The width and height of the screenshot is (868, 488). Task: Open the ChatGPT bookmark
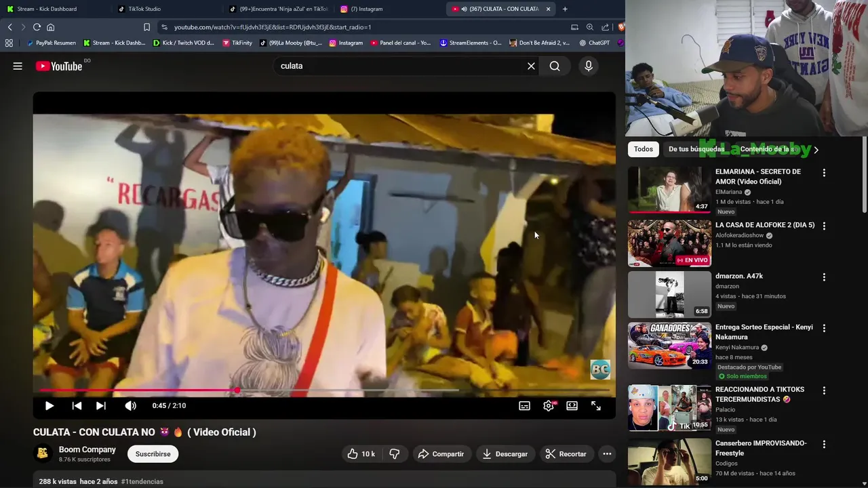pyautogui.click(x=594, y=43)
